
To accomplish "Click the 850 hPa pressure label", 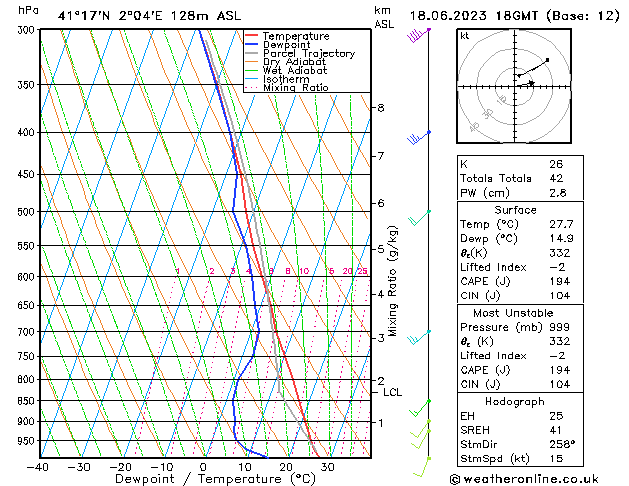I will click(28, 401).
